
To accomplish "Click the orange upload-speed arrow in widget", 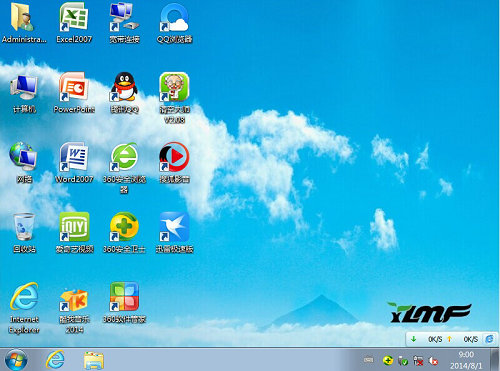I will [x=449, y=339].
